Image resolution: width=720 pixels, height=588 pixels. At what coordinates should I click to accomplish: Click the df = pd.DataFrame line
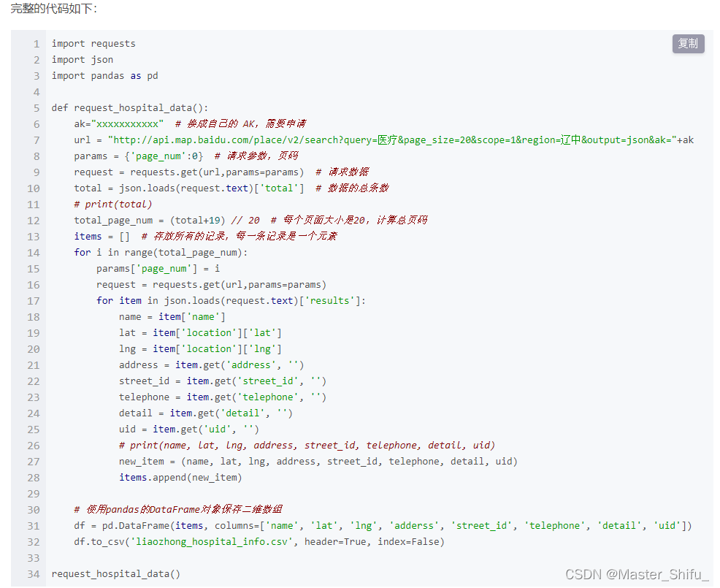pos(383,526)
